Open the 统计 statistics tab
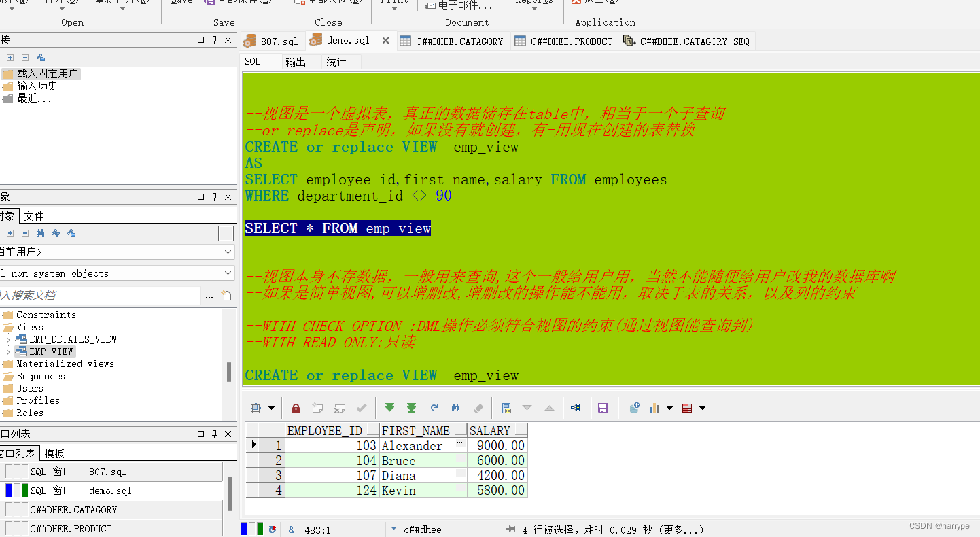This screenshot has width=980, height=537. pyautogui.click(x=336, y=62)
